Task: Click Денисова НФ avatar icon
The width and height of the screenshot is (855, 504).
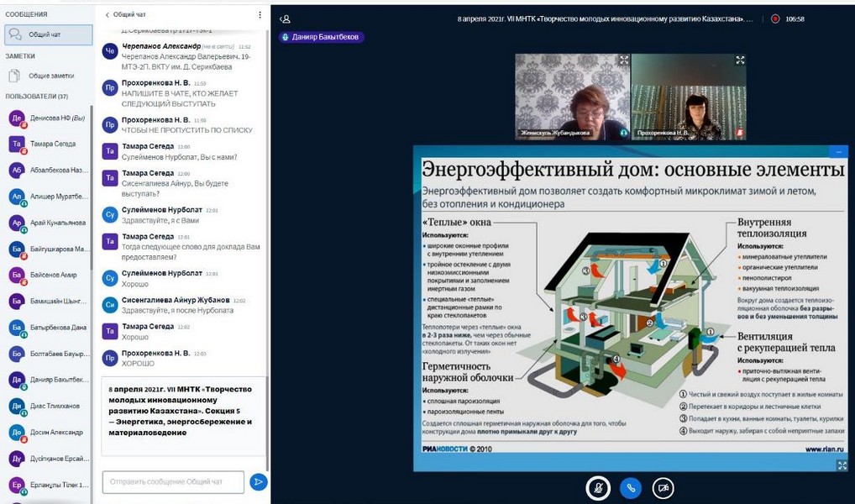Action: click(17, 118)
